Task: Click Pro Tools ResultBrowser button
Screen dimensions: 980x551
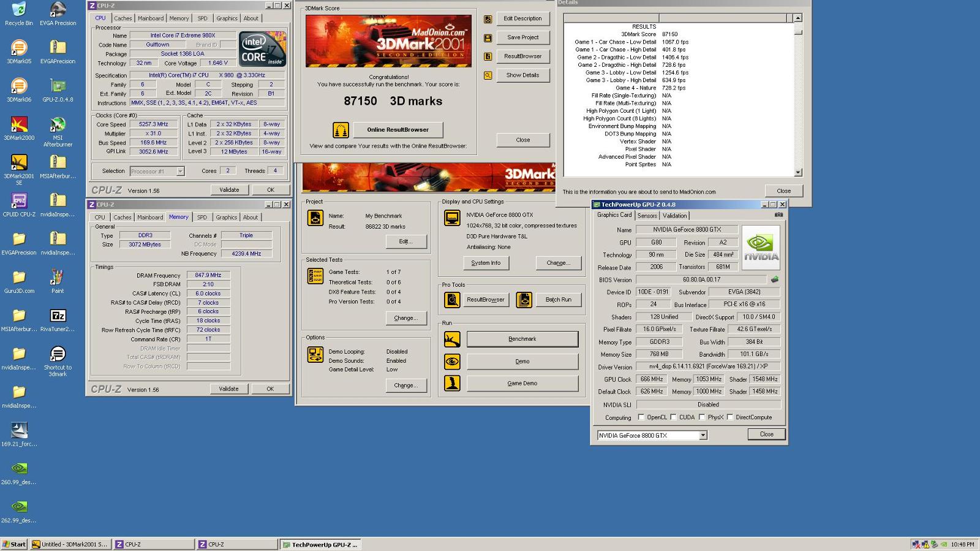Action: pos(486,300)
